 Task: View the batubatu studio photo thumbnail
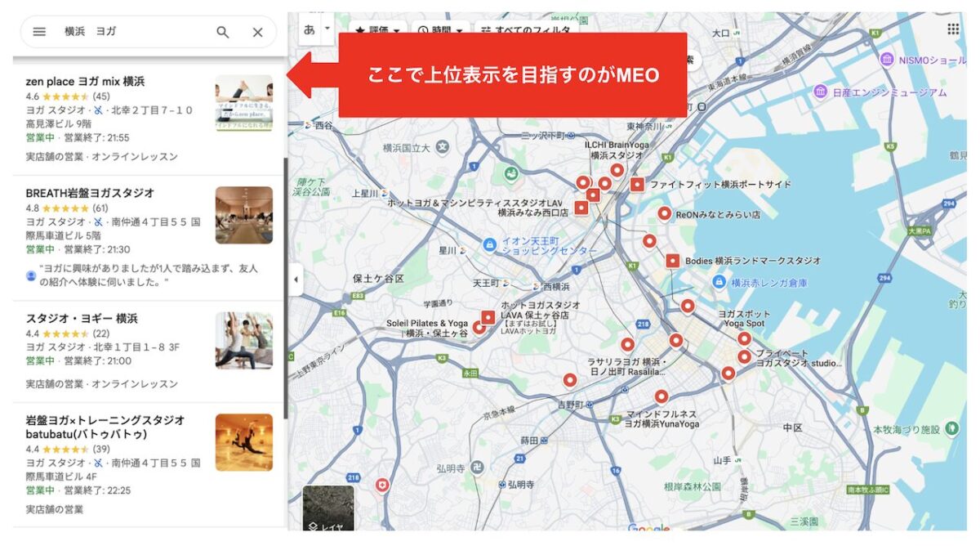244,442
